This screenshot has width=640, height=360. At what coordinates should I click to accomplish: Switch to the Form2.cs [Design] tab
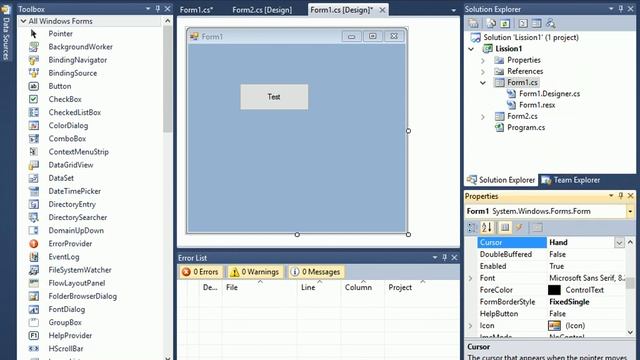click(x=262, y=10)
